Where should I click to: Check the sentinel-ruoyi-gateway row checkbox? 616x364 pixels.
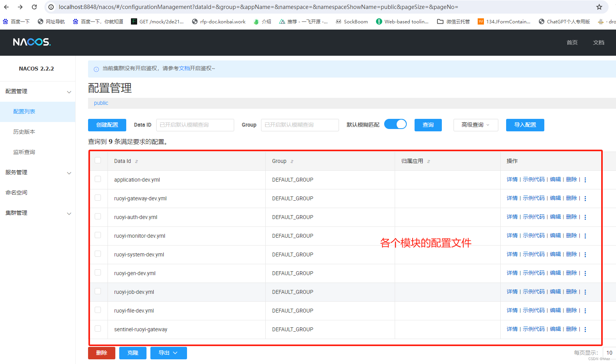98,329
